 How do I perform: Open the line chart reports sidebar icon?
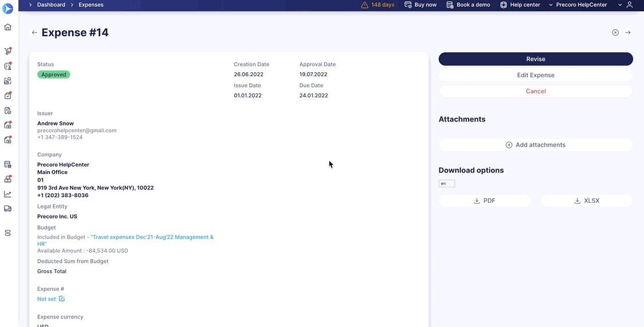(x=7, y=194)
